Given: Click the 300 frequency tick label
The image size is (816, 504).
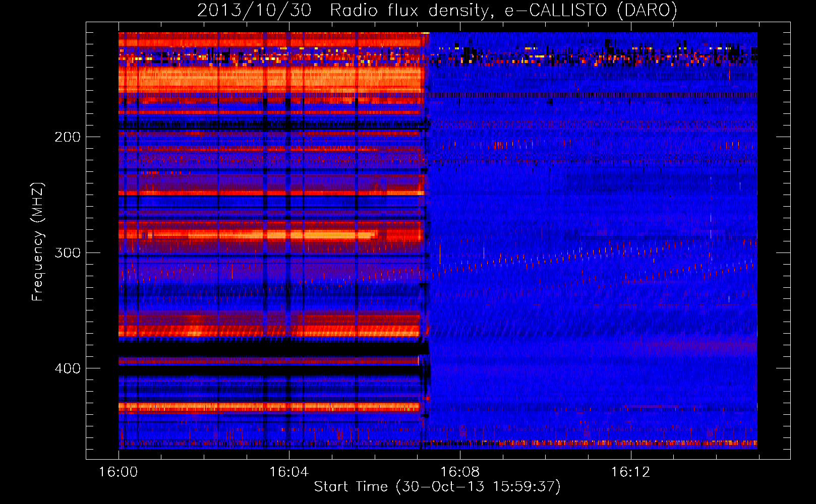Looking at the screenshot, I should (68, 253).
